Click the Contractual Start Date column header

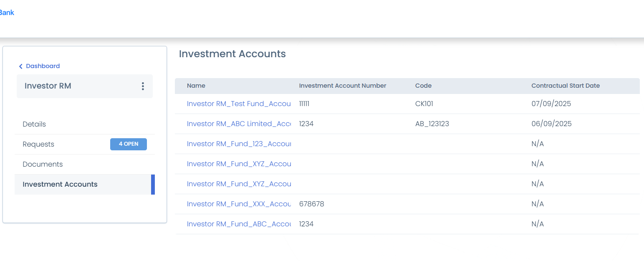pyautogui.click(x=566, y=86)
